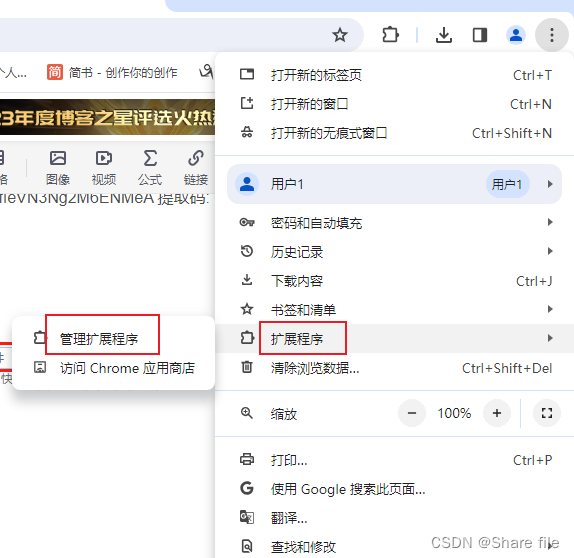Click the magnifier icon beside 缩放
574x558 pixels.
pyautogui.click(x=247, y=413)
